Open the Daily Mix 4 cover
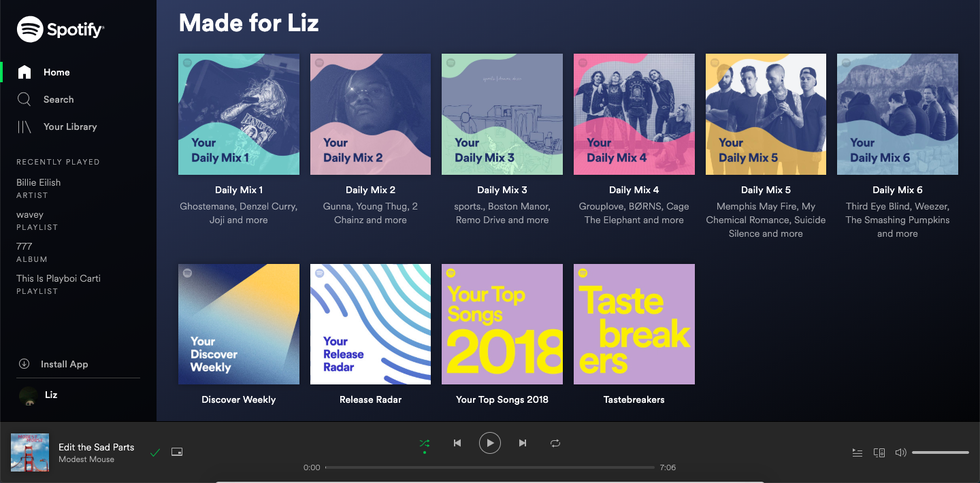Viewport: 980px width, 483px height. tap(634, 114)
